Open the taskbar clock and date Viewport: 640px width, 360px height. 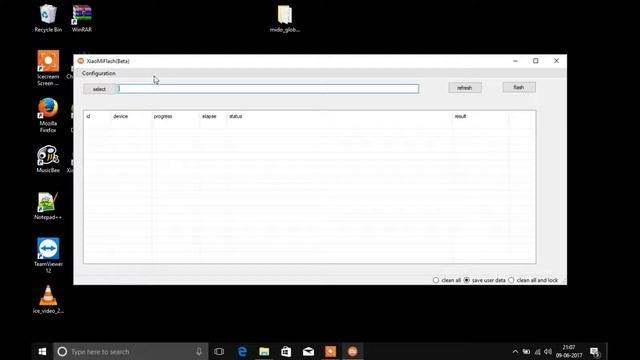569,351
